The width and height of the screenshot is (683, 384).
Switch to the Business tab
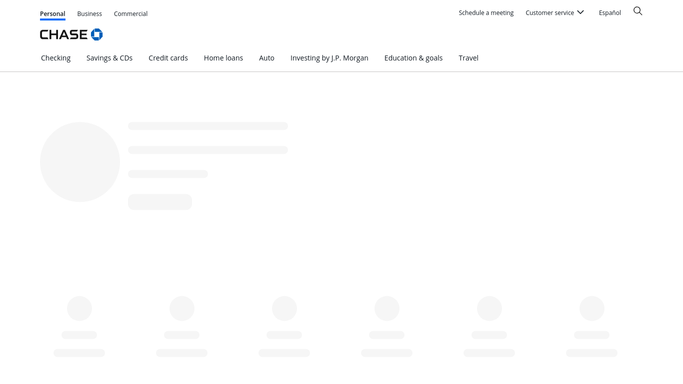tap(89, 13)
